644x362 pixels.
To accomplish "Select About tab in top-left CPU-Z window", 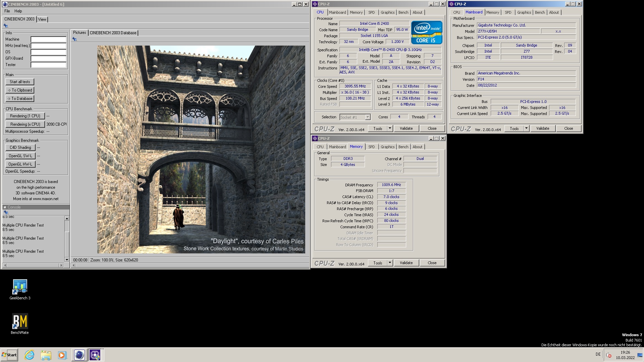I will pyautogui.click(x=417, y=12).
